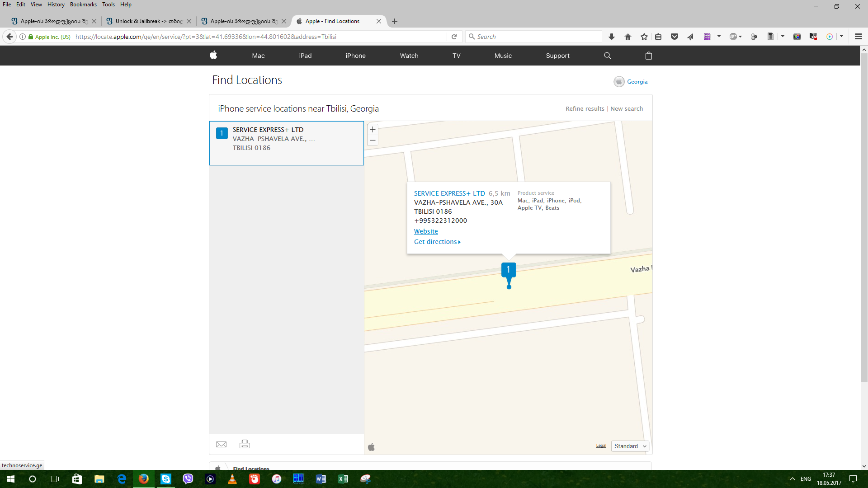Select Mac in Apple navigation

(x=258, y=56)
